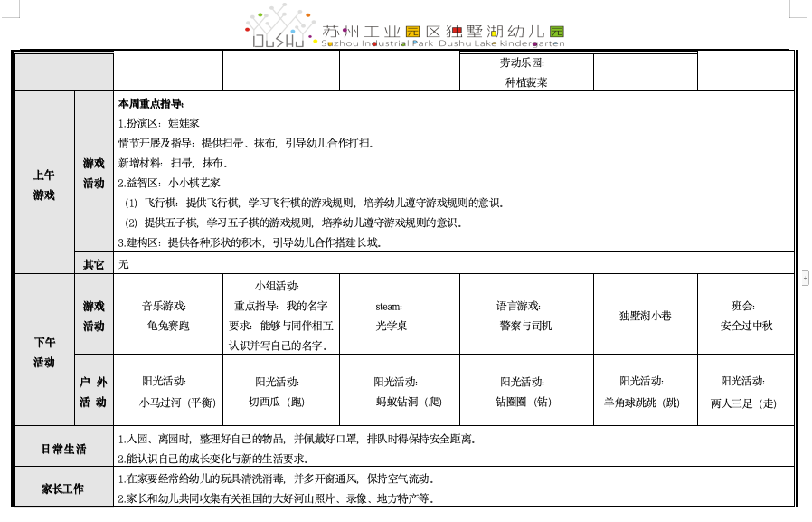The image size is (812, 522).
Task: Click the 切西瓜（跑） activity cell
Action: [280, 392]
